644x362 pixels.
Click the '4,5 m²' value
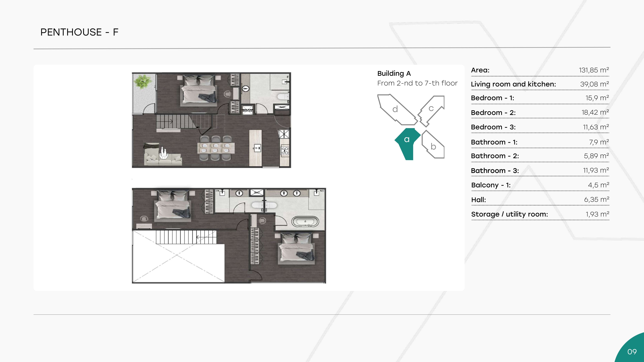coord(598,185)
